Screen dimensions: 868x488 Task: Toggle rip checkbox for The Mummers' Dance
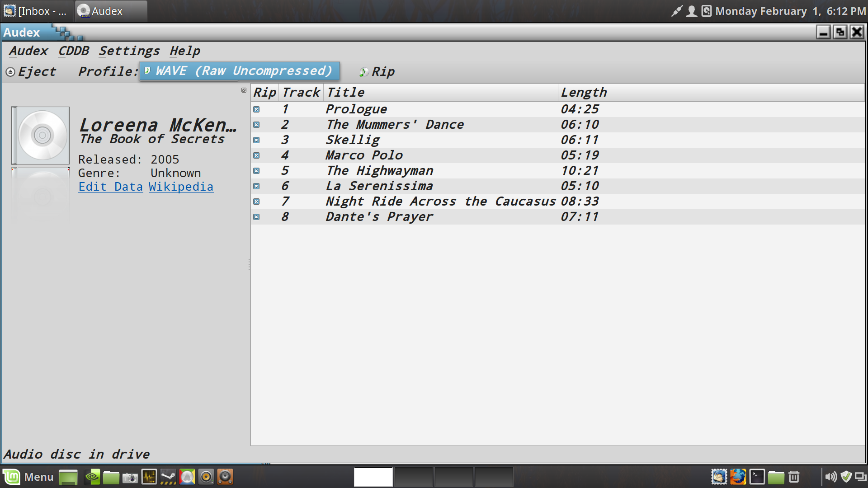[x=256, y=125]
